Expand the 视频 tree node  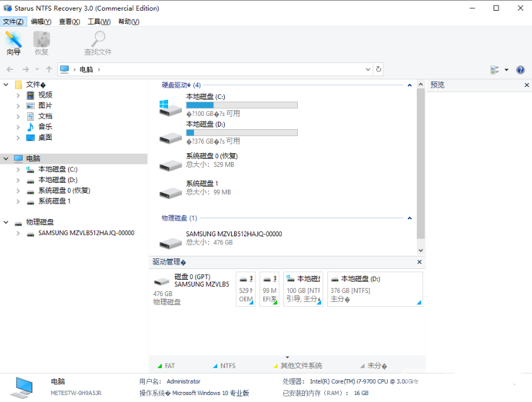18,95
